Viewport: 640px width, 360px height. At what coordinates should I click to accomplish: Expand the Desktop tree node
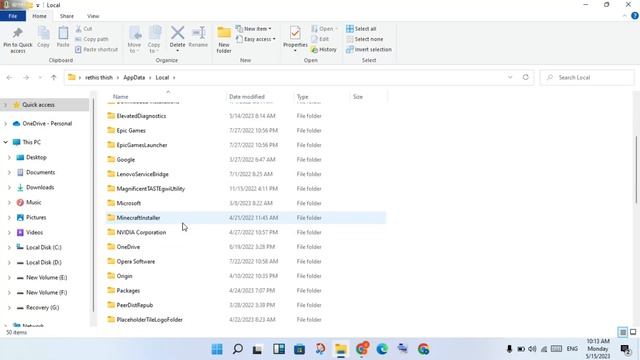point(9,158)
